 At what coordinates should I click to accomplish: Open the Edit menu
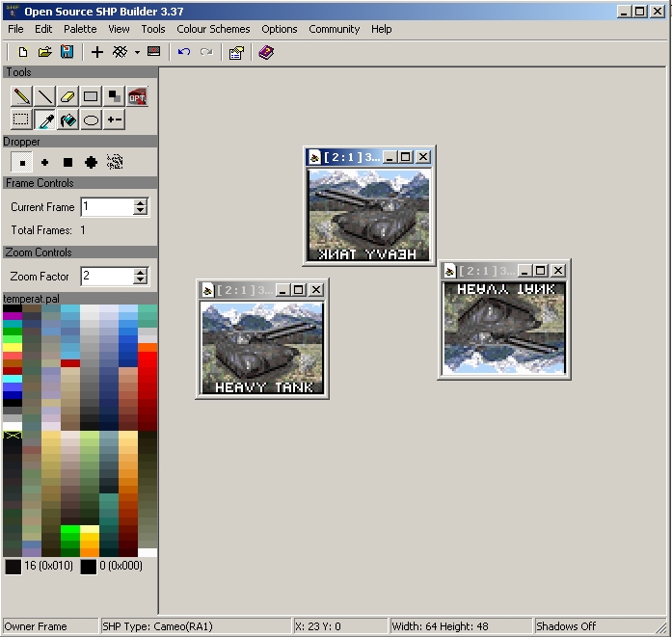(x=43, y=29)
